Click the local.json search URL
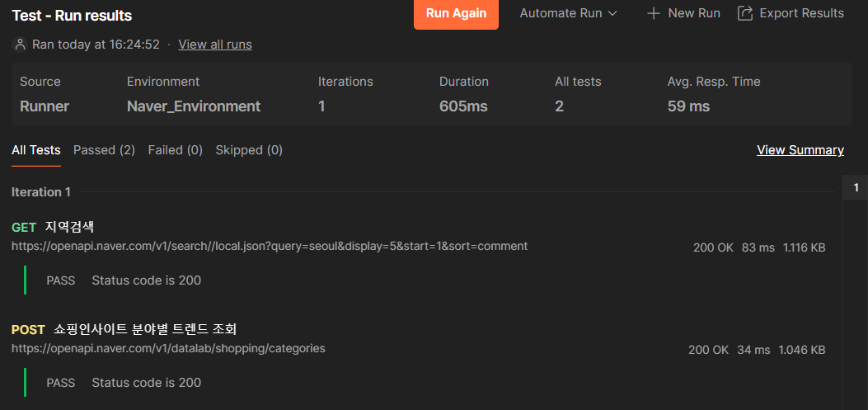This screenshot has height=410, width=868. (x=270, y=246)
